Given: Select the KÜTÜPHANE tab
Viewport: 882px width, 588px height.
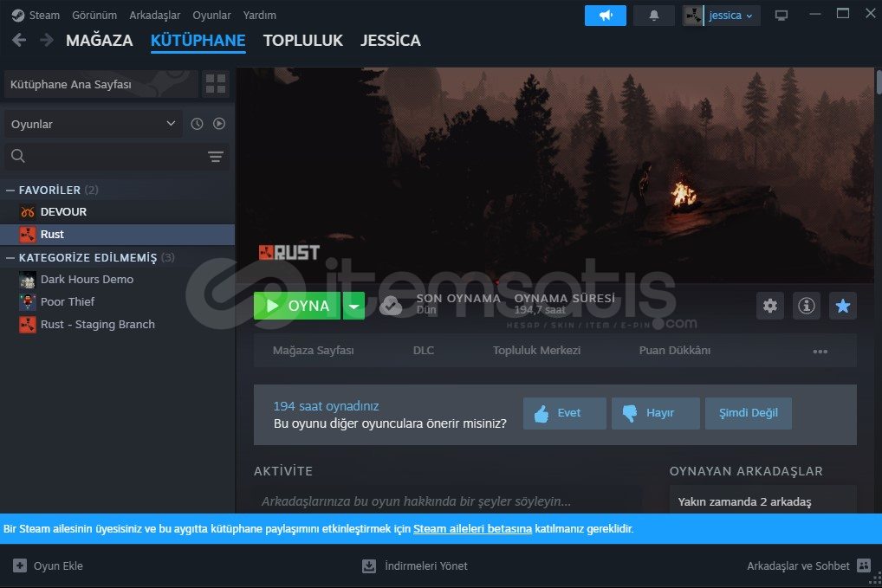Looking at the screenshot, I should coord(198,41).
